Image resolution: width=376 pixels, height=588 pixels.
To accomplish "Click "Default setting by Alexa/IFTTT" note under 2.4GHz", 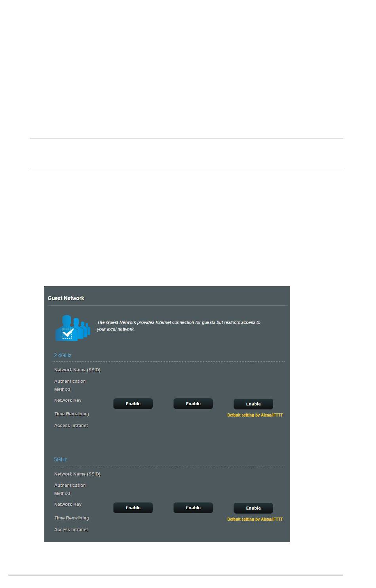I will (x=255, y=415).
